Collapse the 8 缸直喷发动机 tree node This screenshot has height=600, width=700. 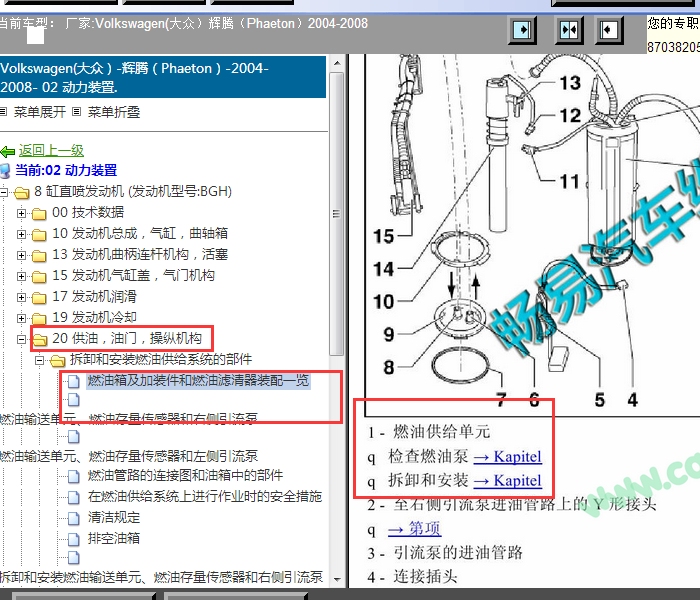tap(4, 192)
